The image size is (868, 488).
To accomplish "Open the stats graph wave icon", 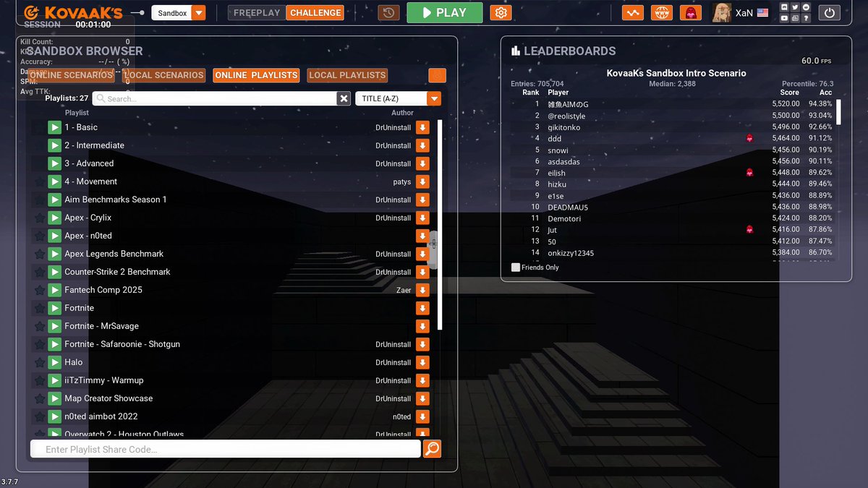I will click(x=632, y=12).
